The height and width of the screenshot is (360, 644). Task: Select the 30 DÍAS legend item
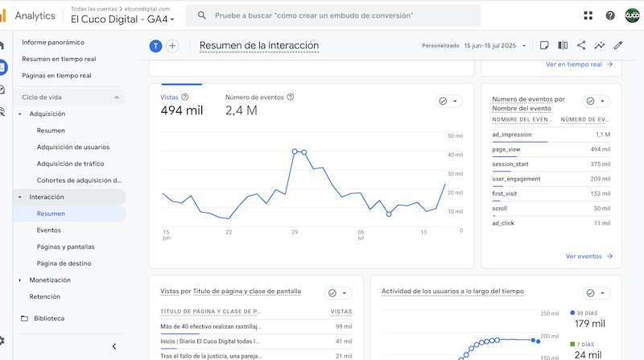(x=588, y=319)
